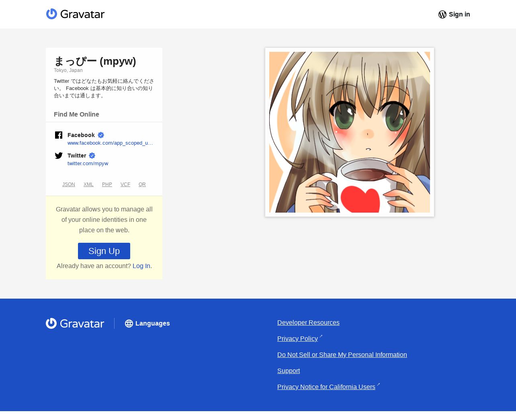Screen dimensions: 516x420
Task: Click the Japanese bio text about Twitter
Action: pos(104,88)
